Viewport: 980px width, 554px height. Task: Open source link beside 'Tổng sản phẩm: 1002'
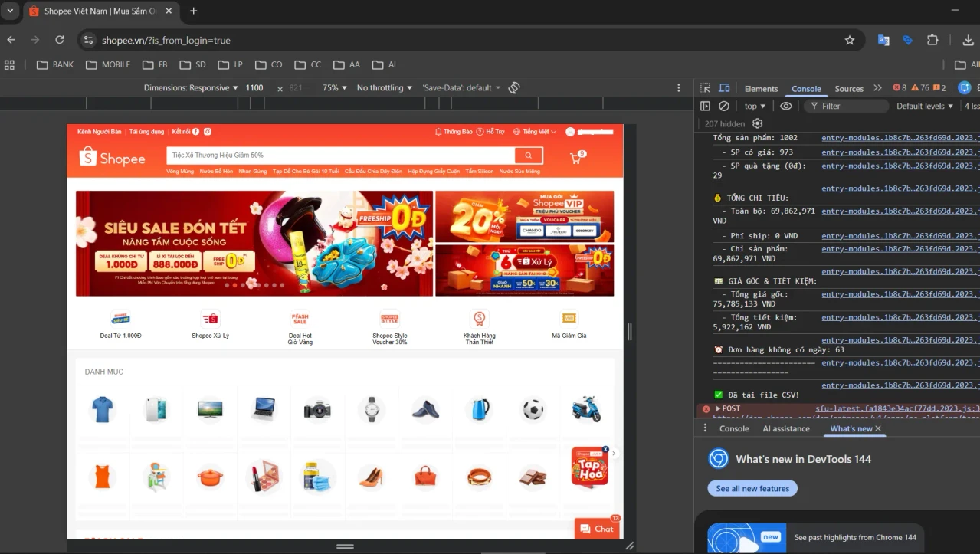click(x=900, y=138)
